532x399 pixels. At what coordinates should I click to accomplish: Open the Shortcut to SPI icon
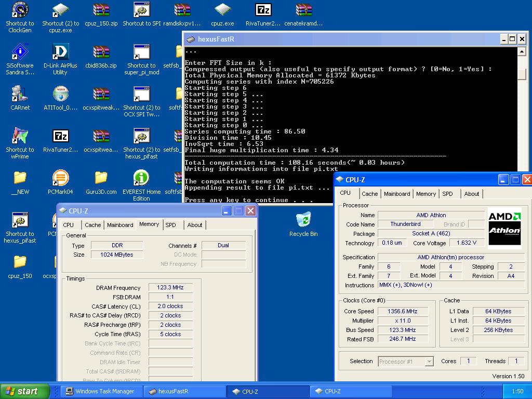141,10
